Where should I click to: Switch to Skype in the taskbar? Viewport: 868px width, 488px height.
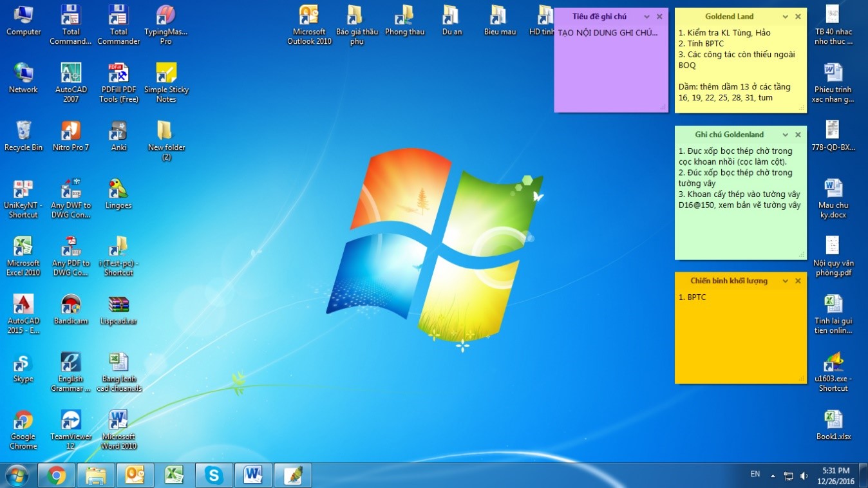coord(214,476)
